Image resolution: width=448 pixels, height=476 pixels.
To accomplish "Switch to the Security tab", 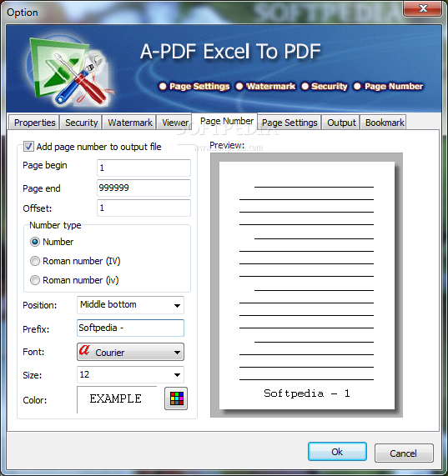I will pyautogui.click(x=81, y=123).
